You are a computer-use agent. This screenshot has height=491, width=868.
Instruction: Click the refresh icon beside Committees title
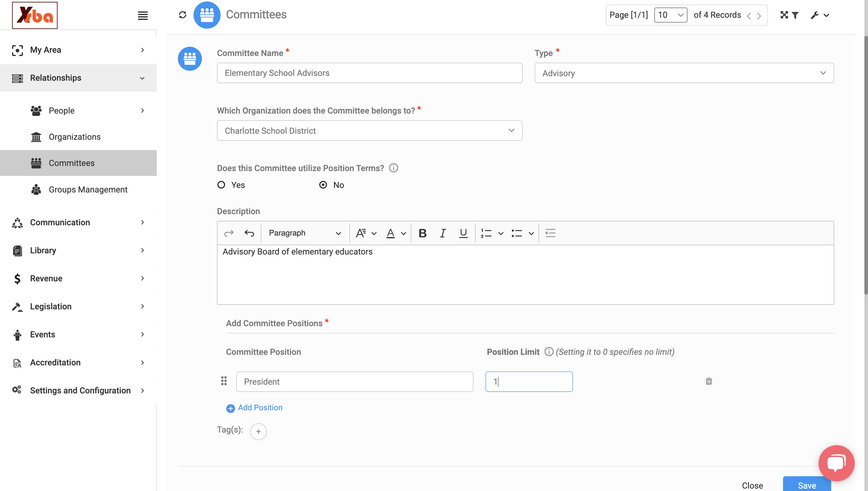pos(183,15)
